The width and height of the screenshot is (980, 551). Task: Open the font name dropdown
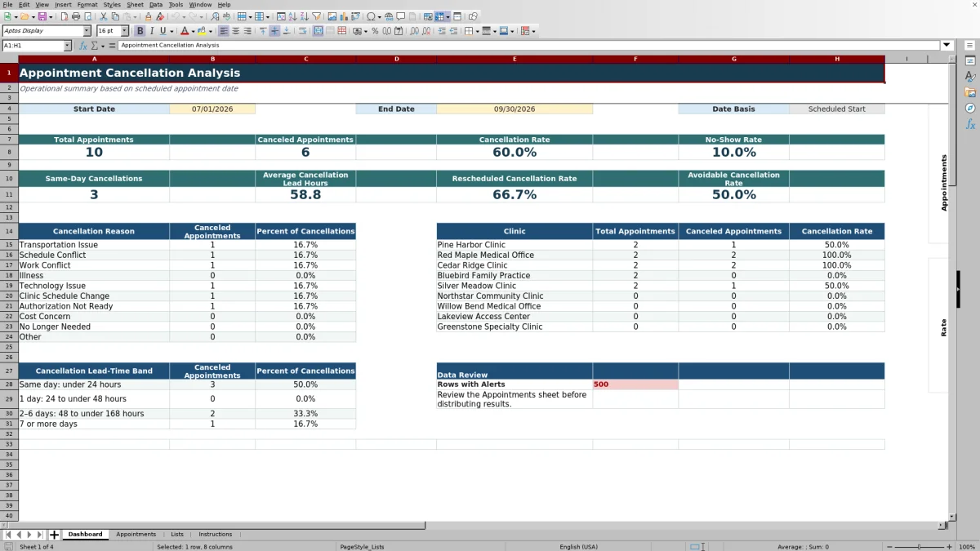88,31
